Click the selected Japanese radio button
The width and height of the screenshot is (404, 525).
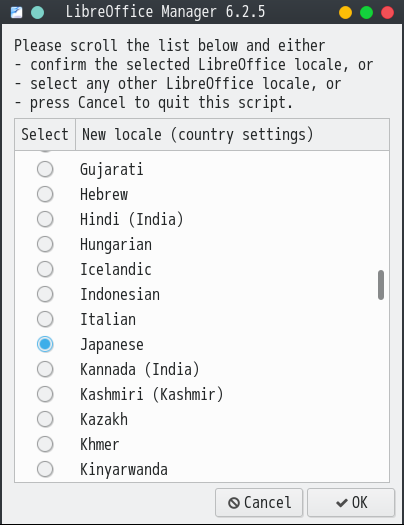(45, 344)
